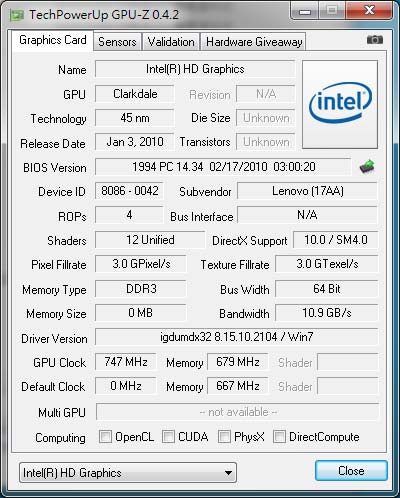Image resolution: width=400 pixels, height=498 pixels.
Task: Click the Multi GPU not available field
Action: (238, 412)
